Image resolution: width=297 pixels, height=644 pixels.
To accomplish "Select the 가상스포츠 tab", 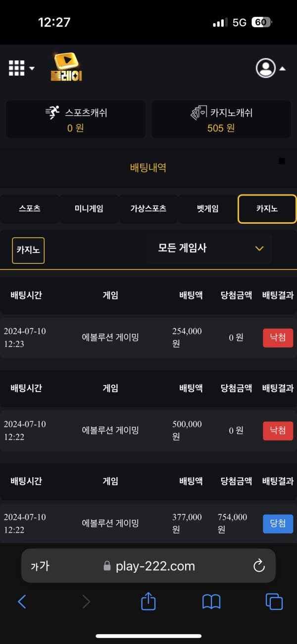I will [148, 209].
